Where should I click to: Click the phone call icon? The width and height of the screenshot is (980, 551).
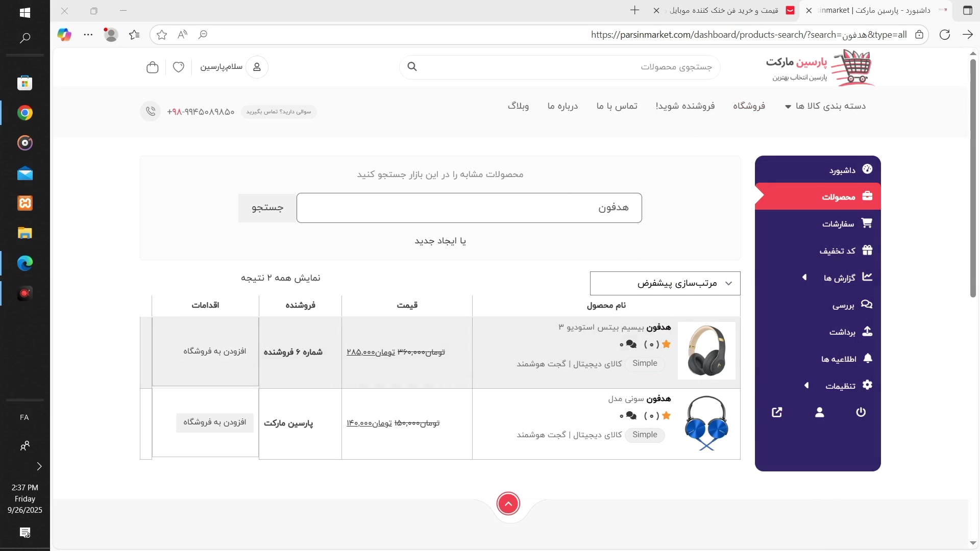tap(151, 111)
